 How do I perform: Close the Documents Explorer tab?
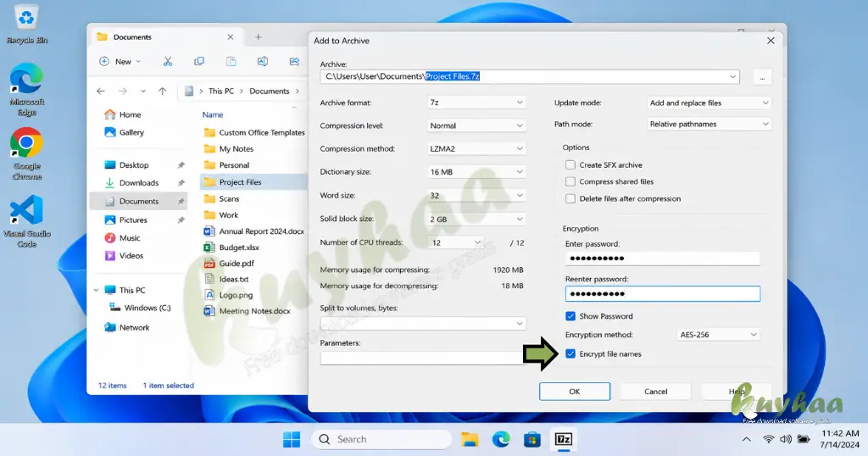(231, 37)
